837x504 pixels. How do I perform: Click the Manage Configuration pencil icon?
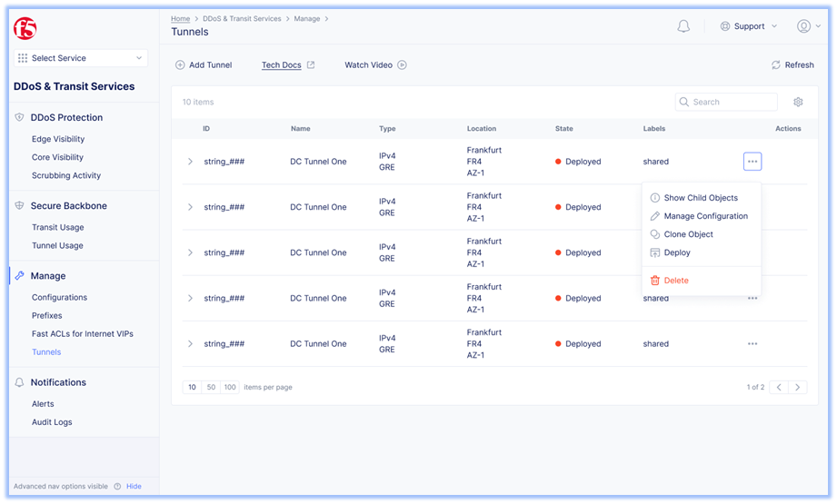pos(655,216)
